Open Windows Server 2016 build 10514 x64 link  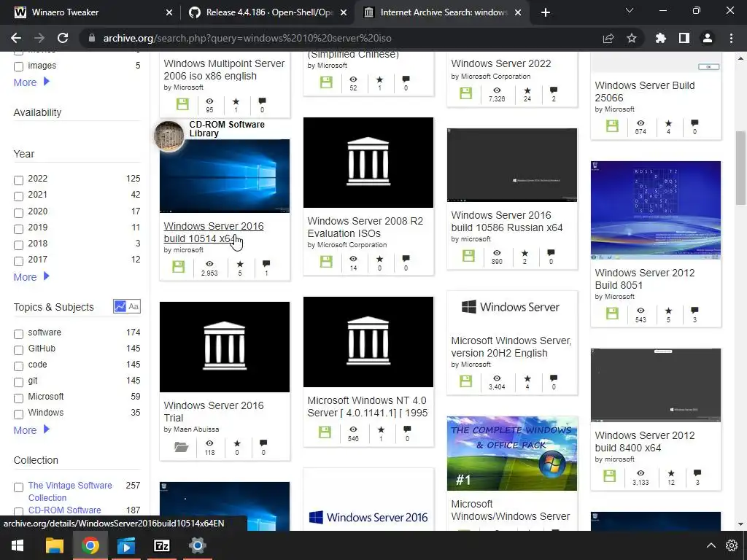point(214,232)
